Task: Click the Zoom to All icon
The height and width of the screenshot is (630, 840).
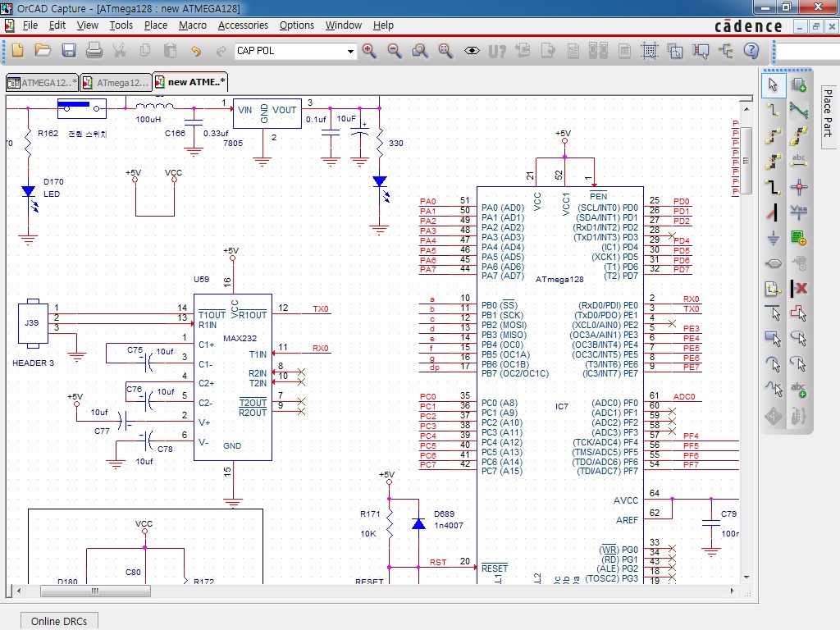Action: 445,50
